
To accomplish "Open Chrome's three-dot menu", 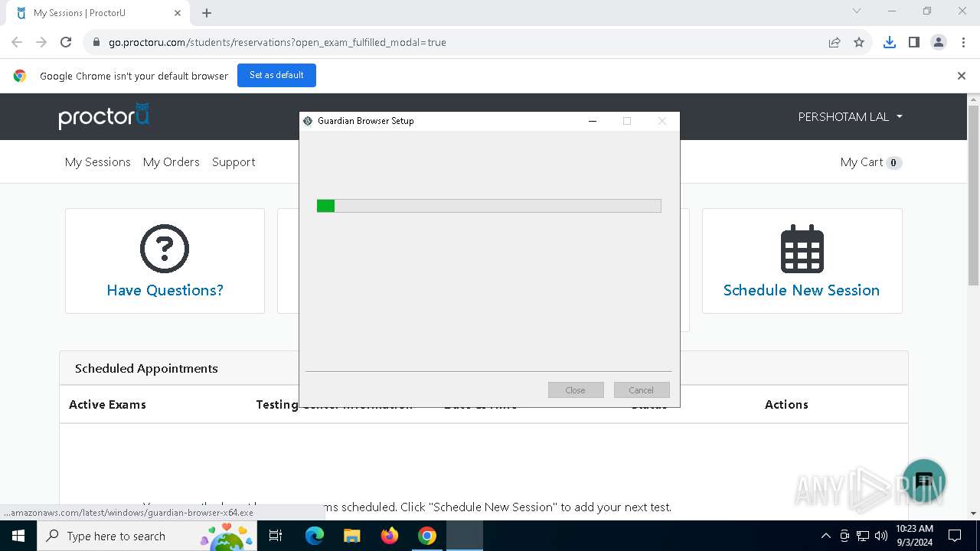I will coord(963,42).
